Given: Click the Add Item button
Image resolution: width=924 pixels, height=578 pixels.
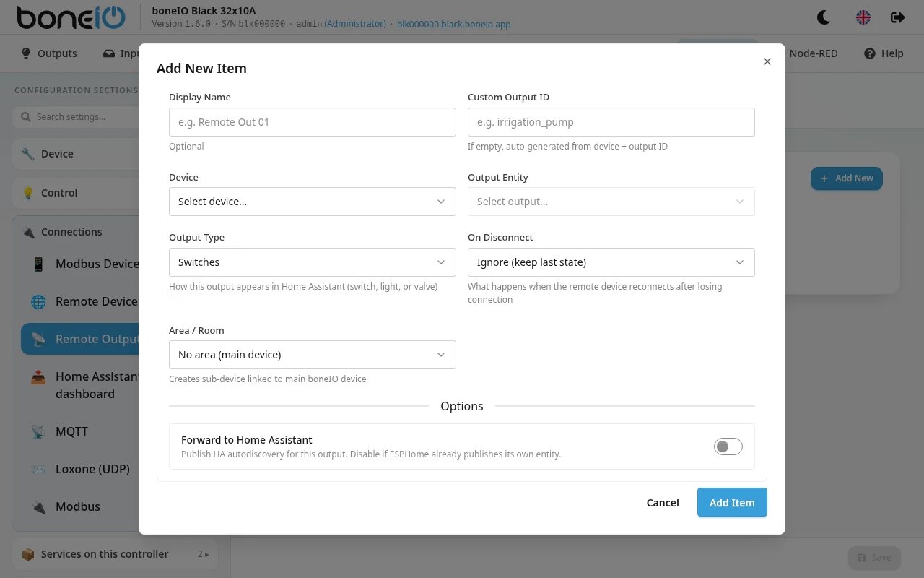Looking at the screenshot, I should (x=732, y=503).
